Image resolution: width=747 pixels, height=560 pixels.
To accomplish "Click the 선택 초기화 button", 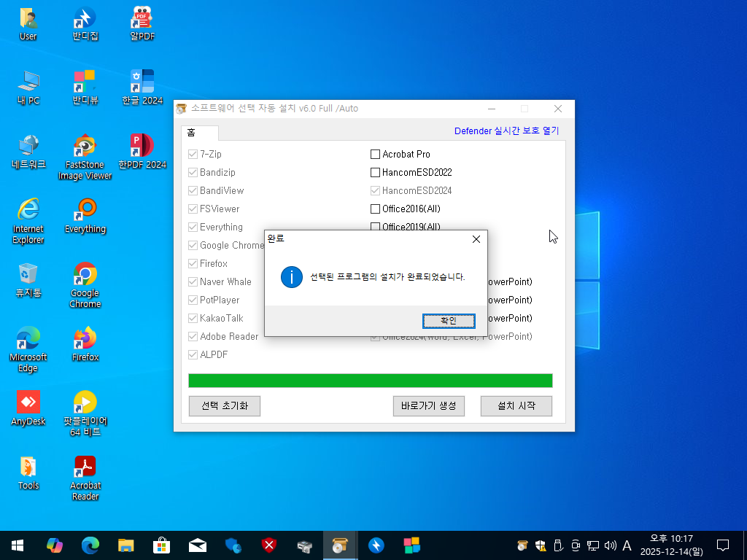I will click(x=225, y=406).
